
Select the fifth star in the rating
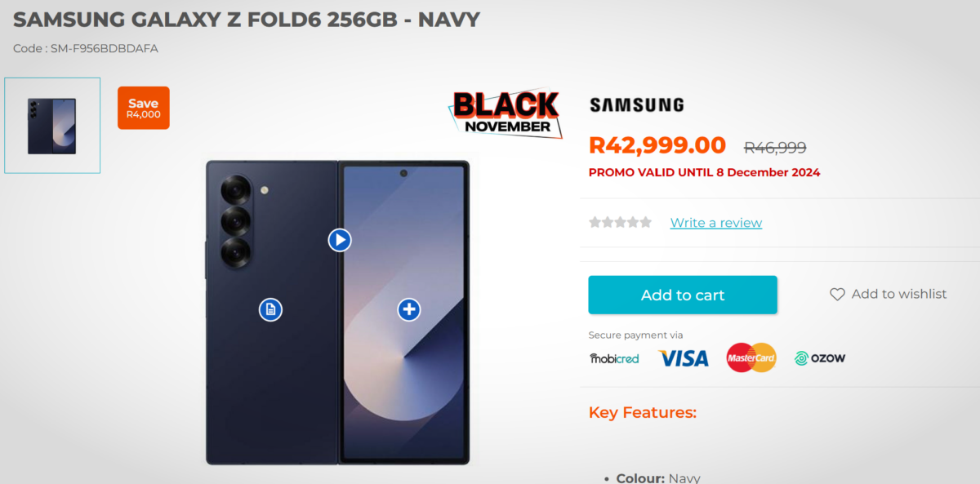coord(646,222)
